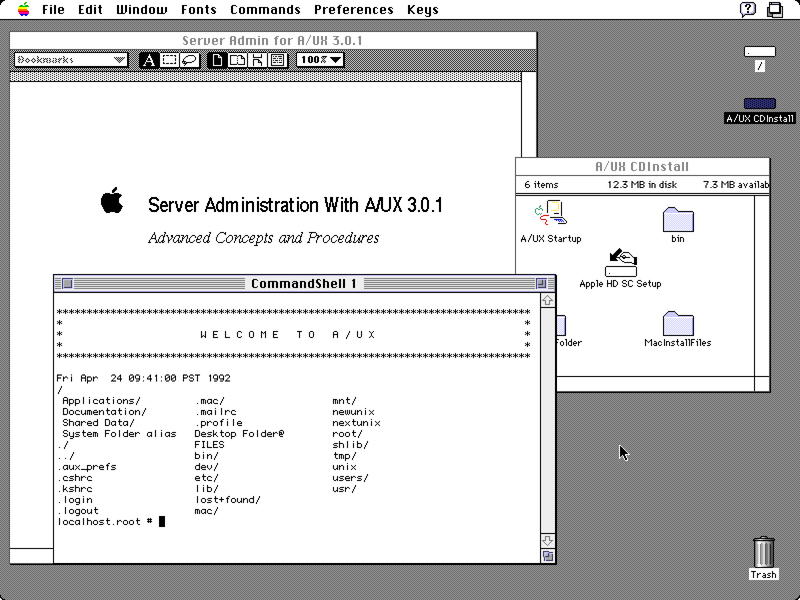Click ".kshrc" in the shell listing

point(75,489)
